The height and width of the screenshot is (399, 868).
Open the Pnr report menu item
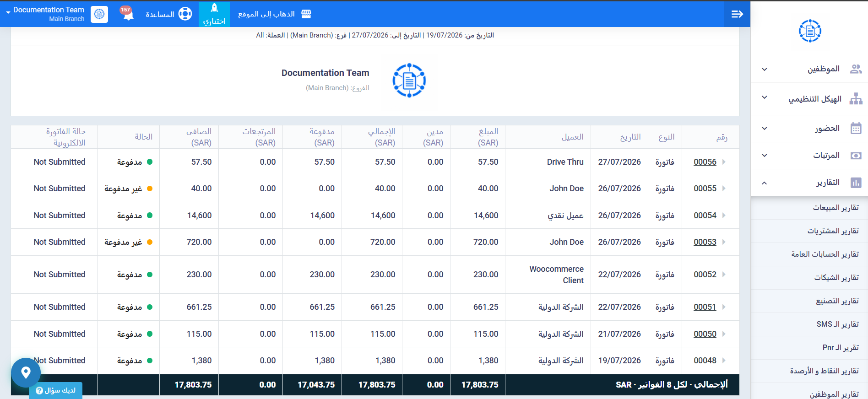(x=841, y=348)
